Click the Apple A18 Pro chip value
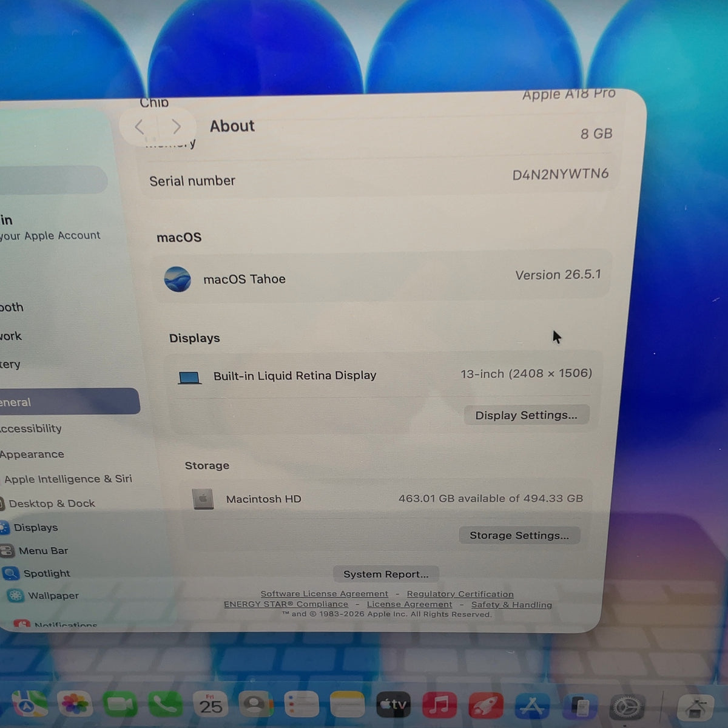 (x=569, y=94)
